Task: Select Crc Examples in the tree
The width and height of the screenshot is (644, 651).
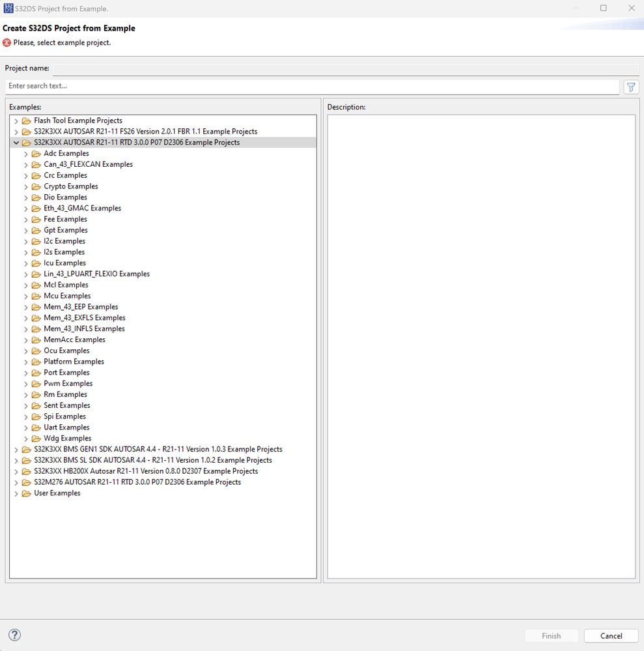Action: tap(65, 175)
